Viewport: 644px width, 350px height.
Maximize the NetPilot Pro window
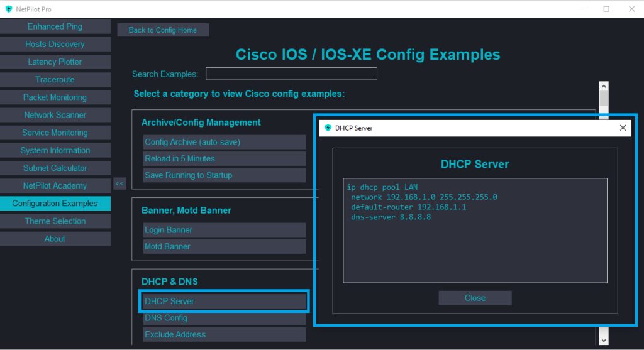point(606,9)
